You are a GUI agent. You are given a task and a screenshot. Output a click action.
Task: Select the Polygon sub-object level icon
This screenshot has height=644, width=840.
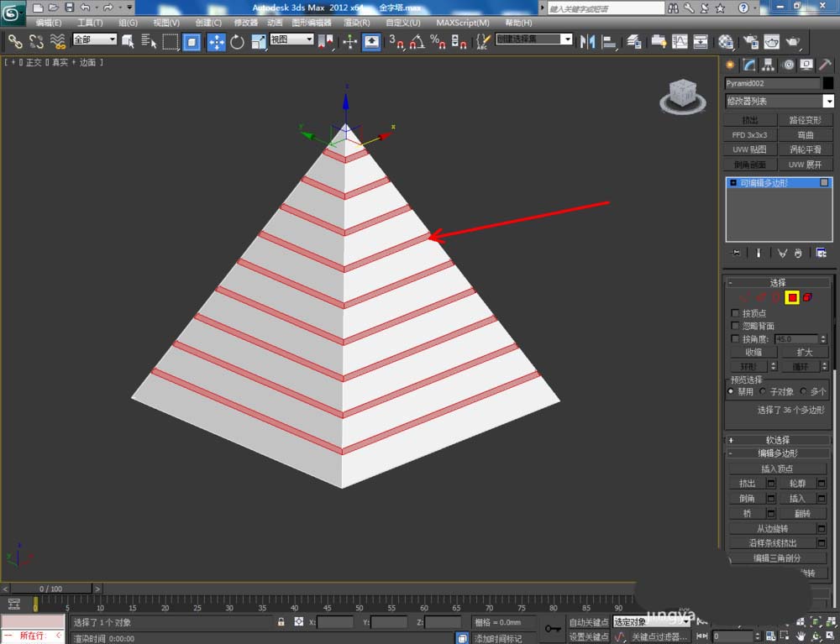pyautogui.click(x=792, y=297)
